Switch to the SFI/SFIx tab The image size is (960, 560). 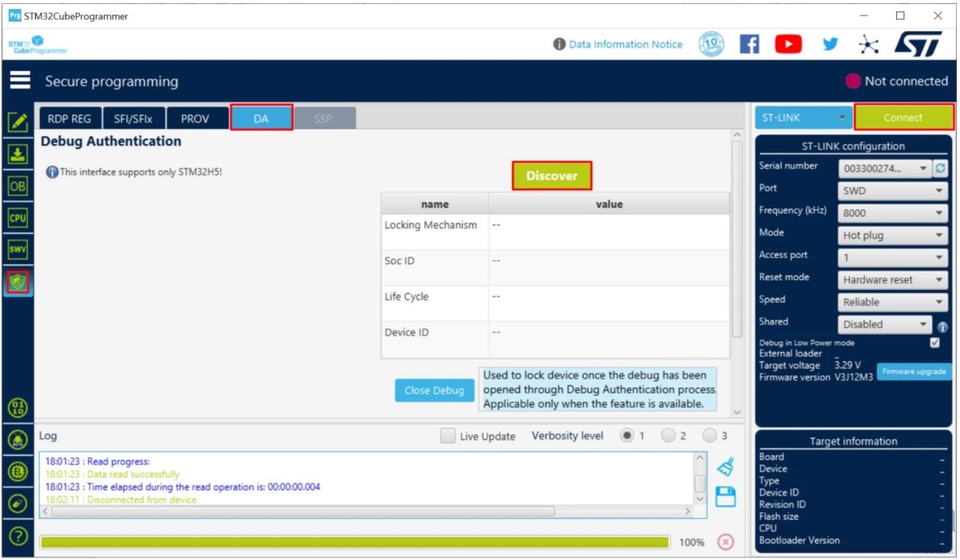[x=133, y=118]
